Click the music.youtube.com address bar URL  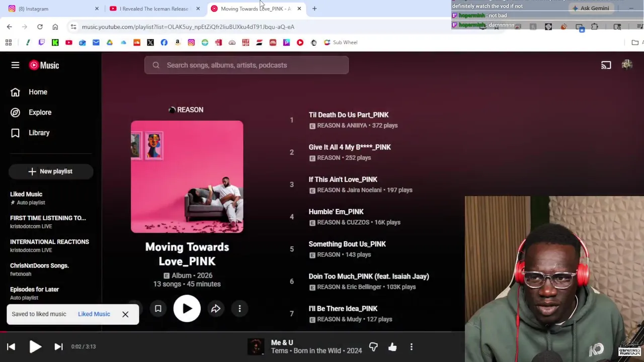(x=188, y=27)
